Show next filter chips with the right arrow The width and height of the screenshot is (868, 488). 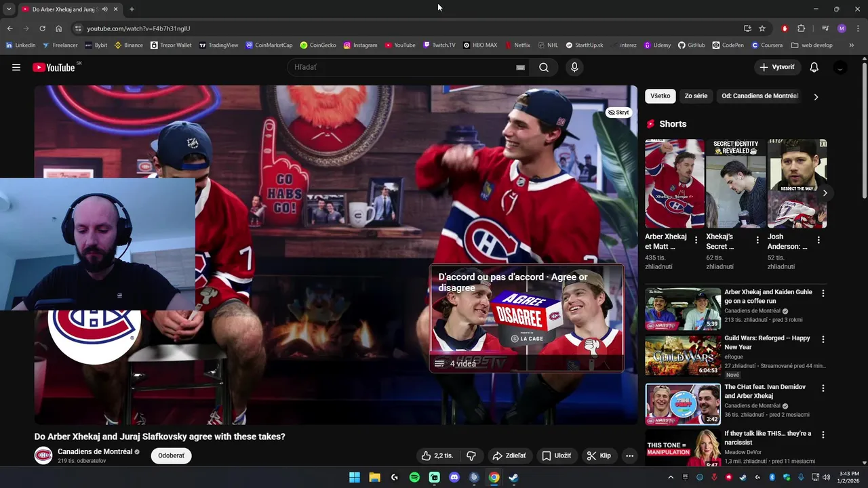click(816, 96)
